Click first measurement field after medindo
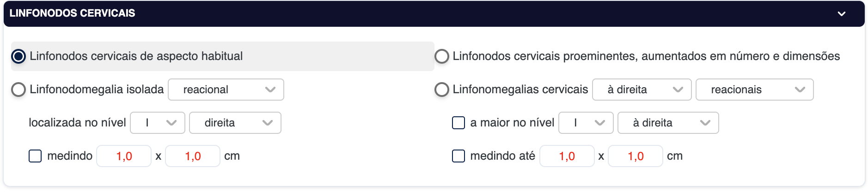Screen dimensions: 868x192 point(124,156)
